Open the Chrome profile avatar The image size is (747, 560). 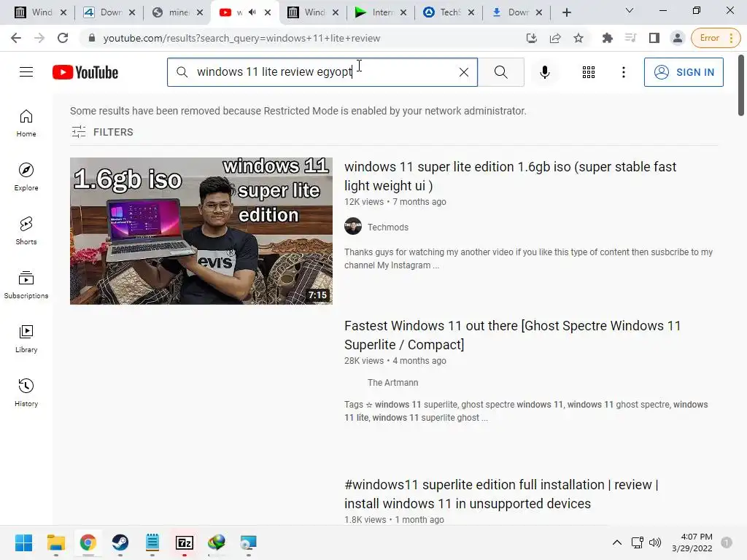pos(677,38)
